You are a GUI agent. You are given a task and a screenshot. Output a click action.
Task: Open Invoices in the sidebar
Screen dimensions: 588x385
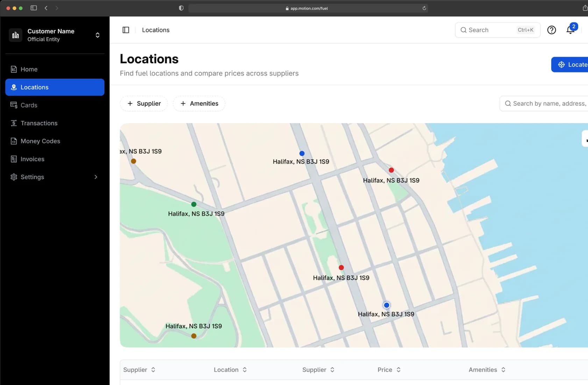(55, 159)
